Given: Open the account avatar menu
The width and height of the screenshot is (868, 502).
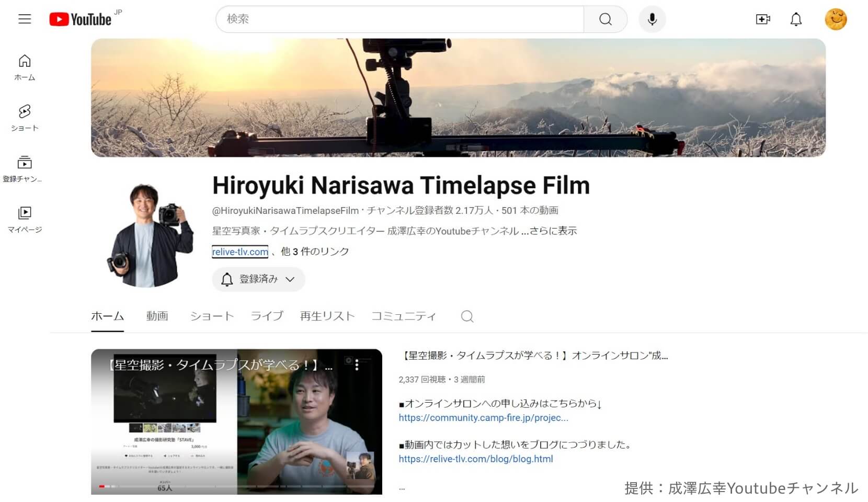Looking at the screenshot, I should click(835, 19).
